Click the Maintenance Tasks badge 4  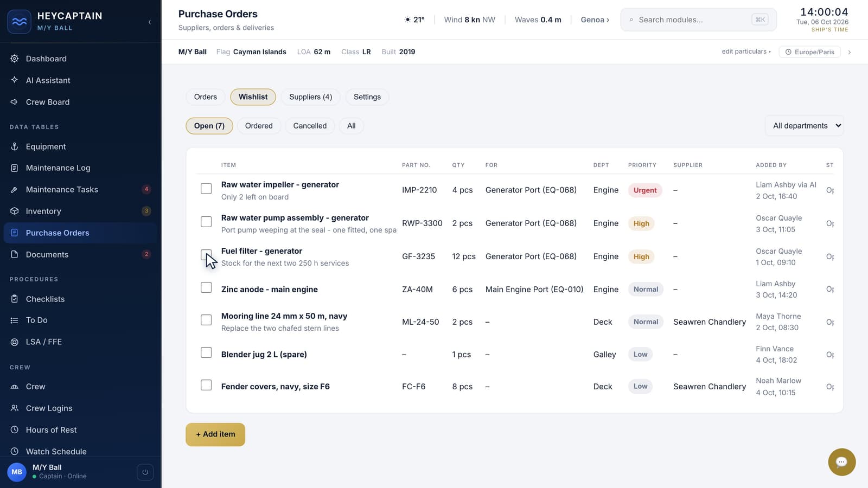pos(146,189)
